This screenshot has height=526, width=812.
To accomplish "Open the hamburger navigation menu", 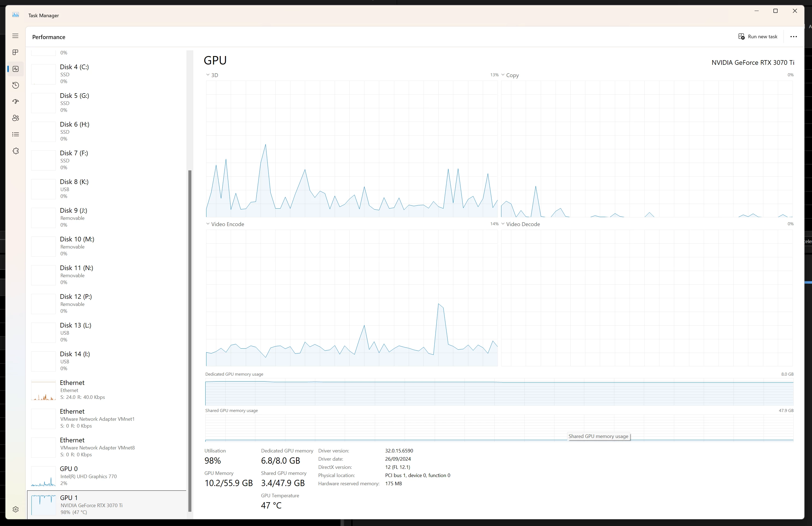I will [x=15, y=36].
